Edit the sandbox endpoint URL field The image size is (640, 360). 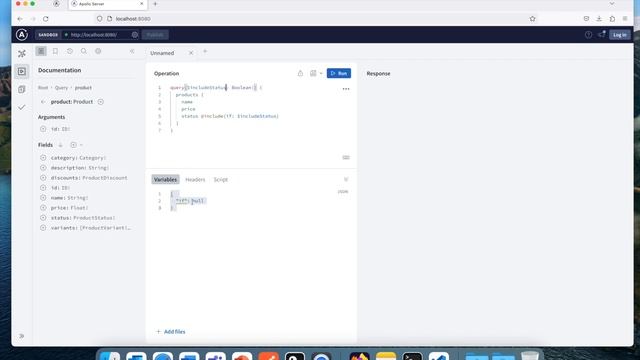[97, 35]
